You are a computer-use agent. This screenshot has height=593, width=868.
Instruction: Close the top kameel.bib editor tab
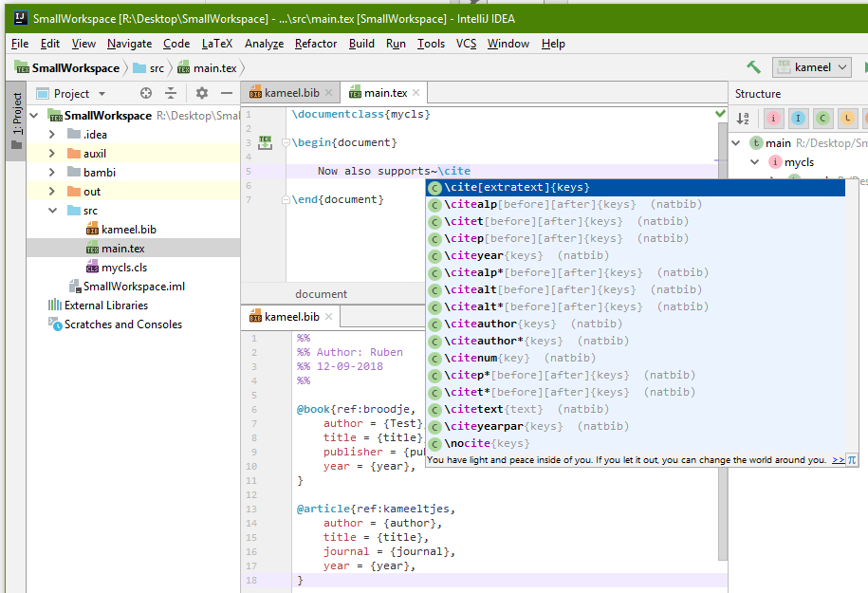point(329,93)
